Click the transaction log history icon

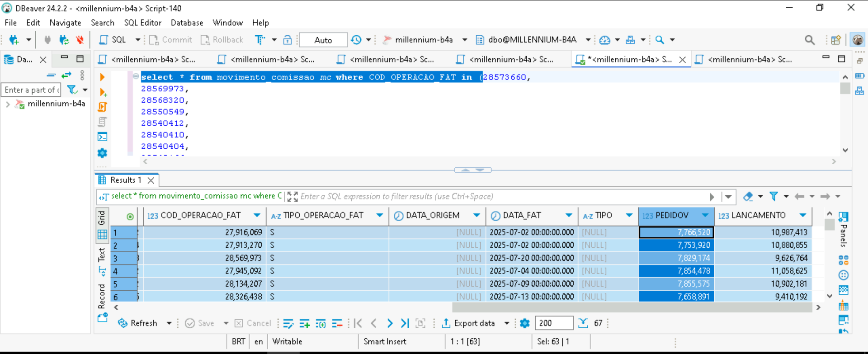pos(356,40)
